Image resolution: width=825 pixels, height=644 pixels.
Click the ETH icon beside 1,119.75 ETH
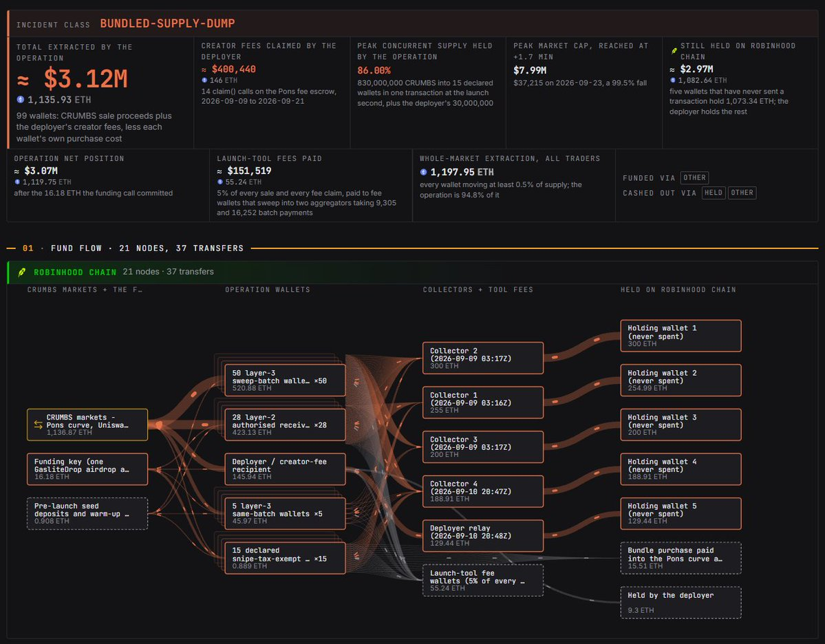[x=17, y=182]
